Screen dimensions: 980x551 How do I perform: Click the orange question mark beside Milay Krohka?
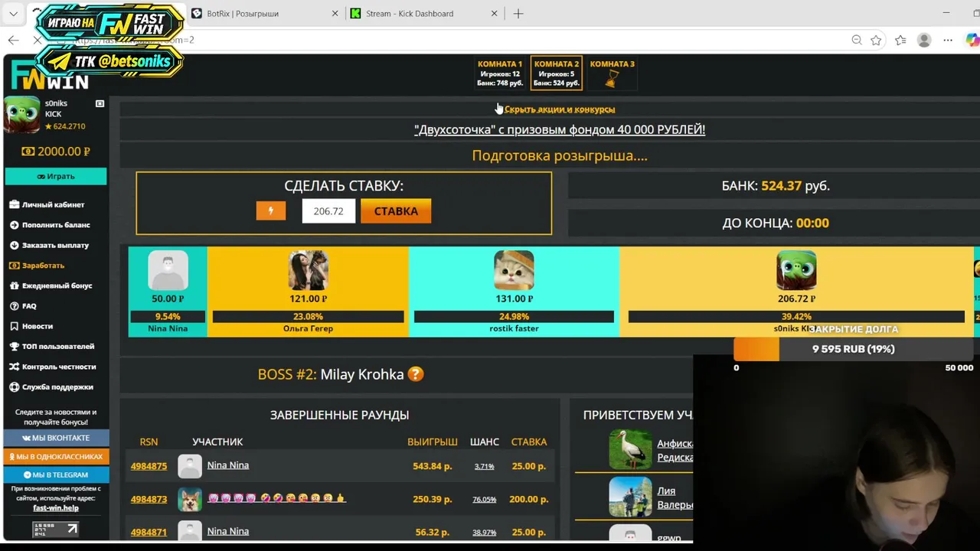tap(415, 374)
